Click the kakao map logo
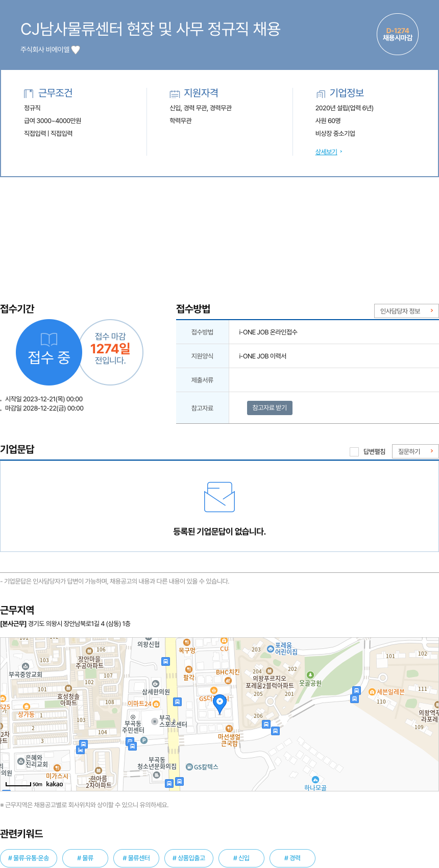Image resolution: width=439 pixels, height=868 pixels. [x=55, y=784]
